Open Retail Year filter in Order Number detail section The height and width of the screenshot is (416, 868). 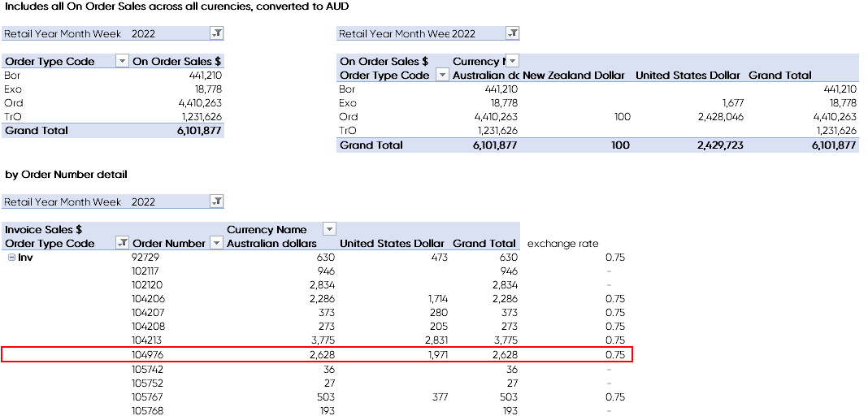(216, 201)
